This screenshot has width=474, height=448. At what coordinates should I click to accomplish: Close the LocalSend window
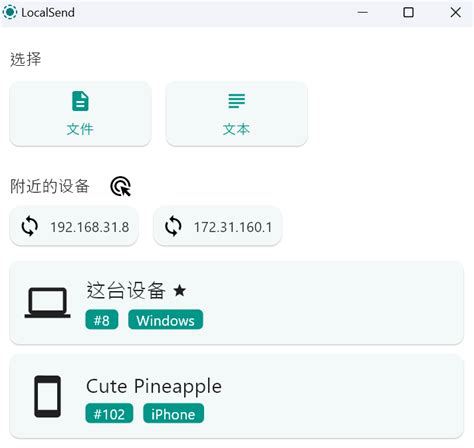pos(455,13)
